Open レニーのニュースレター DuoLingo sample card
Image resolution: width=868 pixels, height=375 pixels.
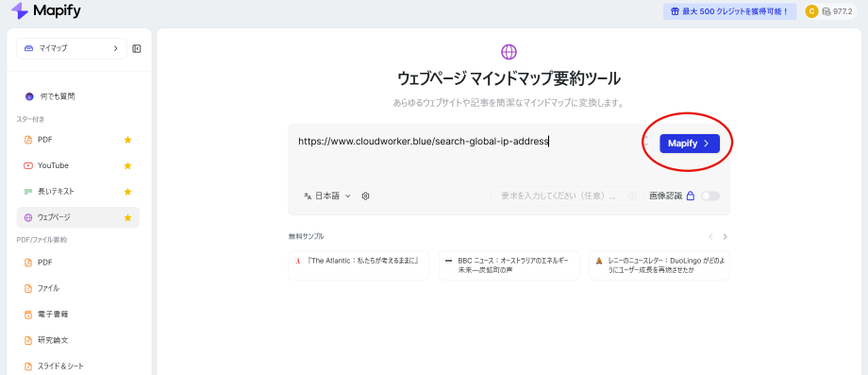tap(659, 265)
